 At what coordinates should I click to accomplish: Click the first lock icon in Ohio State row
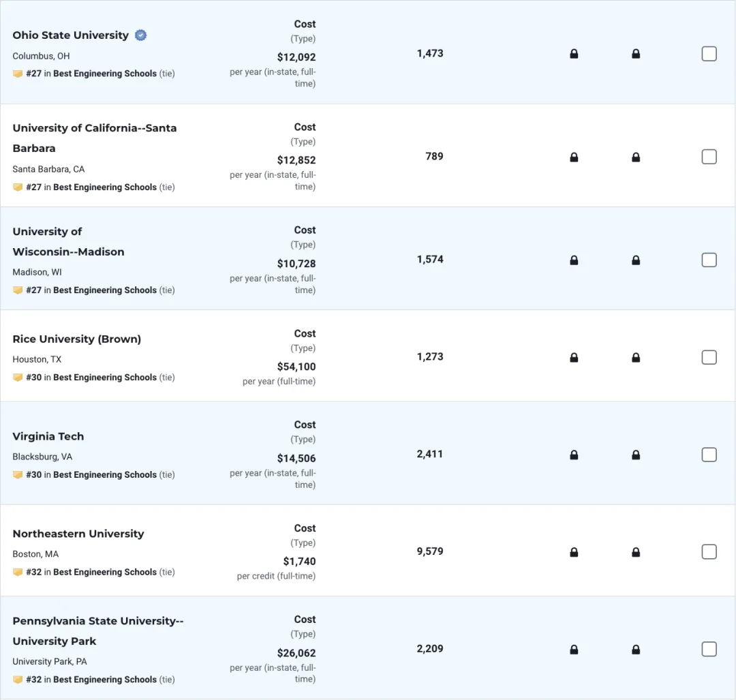(574, 54)
